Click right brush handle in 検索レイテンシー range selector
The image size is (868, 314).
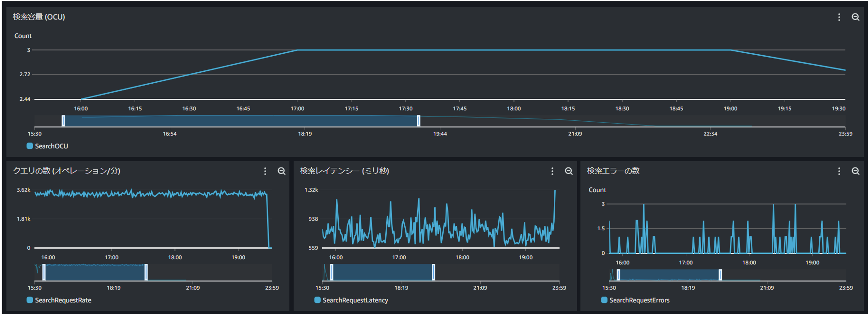tap(433, 272)
